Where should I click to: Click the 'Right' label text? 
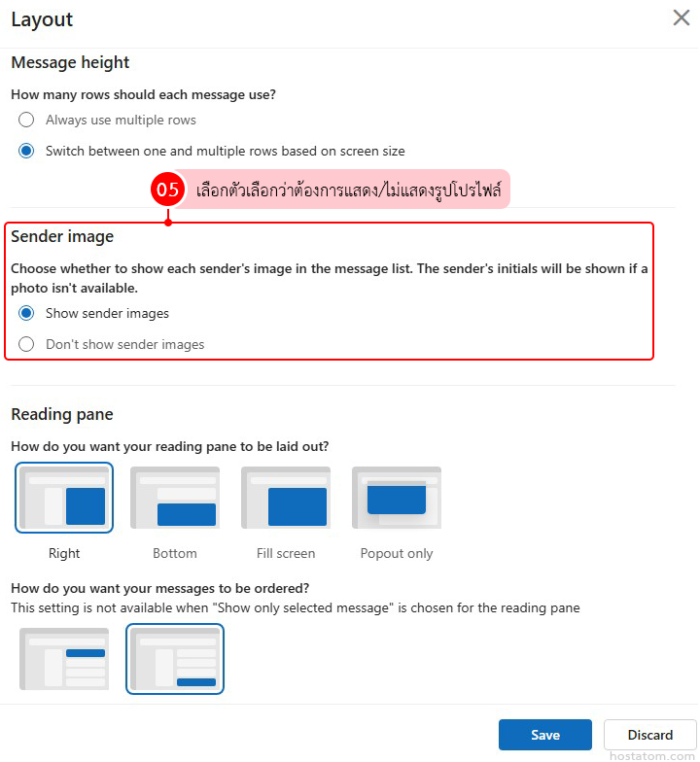pyautogui.click(x=64, y=554)
